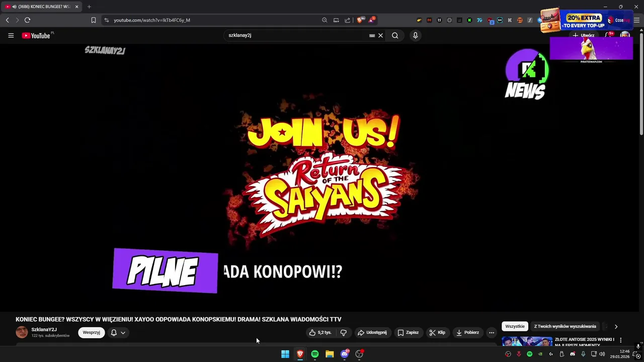Screen dimensions: 644x362
Task: Select the KONIEC BUNGEE YouTube tab
Action: pyautogui.click(x=43, y=7)
